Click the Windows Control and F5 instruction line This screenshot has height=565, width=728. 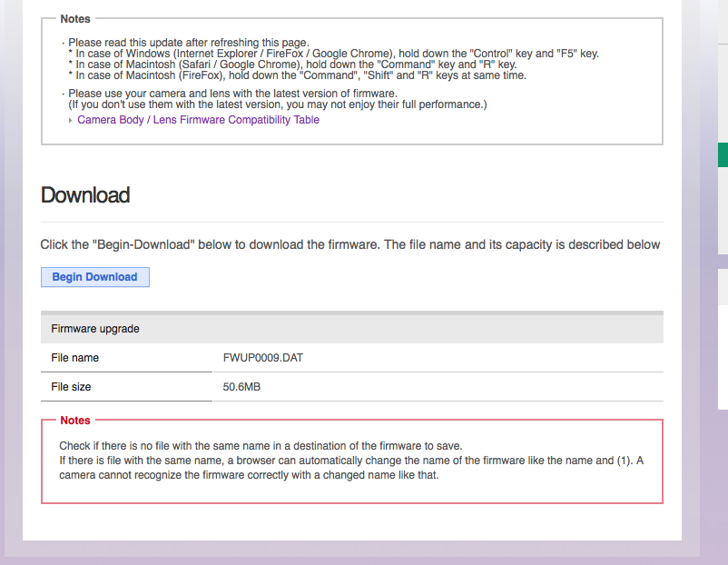[x=336, y=54]
